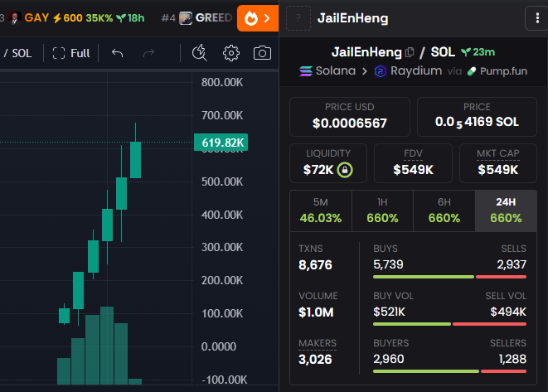Click the PRICE in SOL box
The image size is (548, 392).
[477, 117]
